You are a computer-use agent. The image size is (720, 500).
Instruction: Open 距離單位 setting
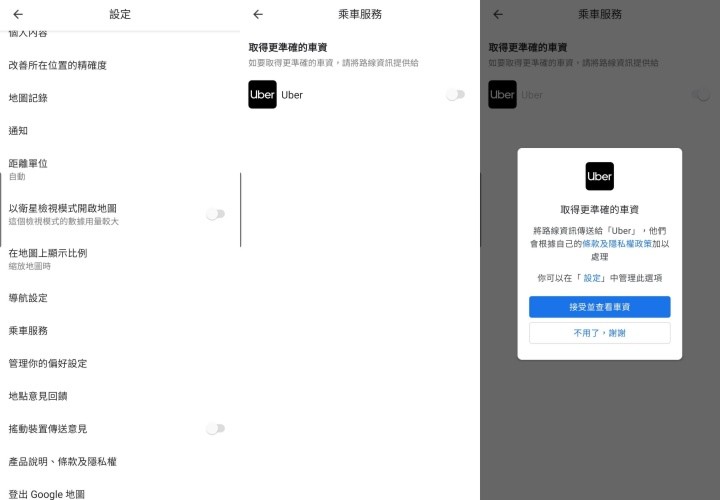coord(120,169)
